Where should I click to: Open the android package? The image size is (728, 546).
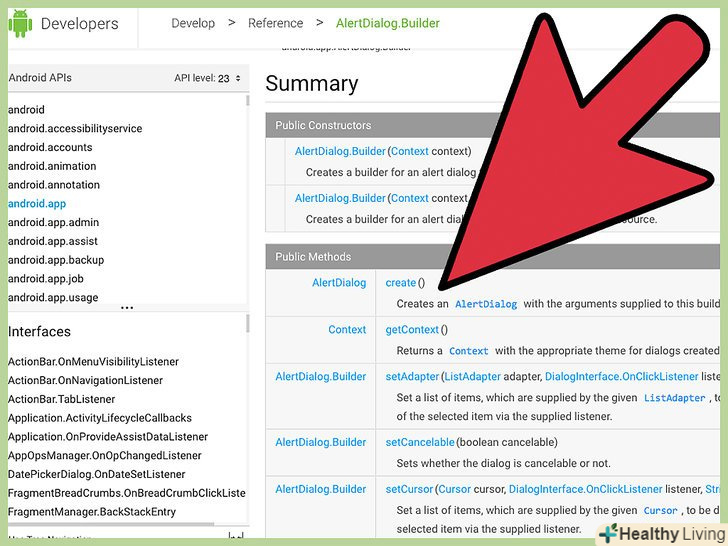pyautogui.click(x=26, y=110)
